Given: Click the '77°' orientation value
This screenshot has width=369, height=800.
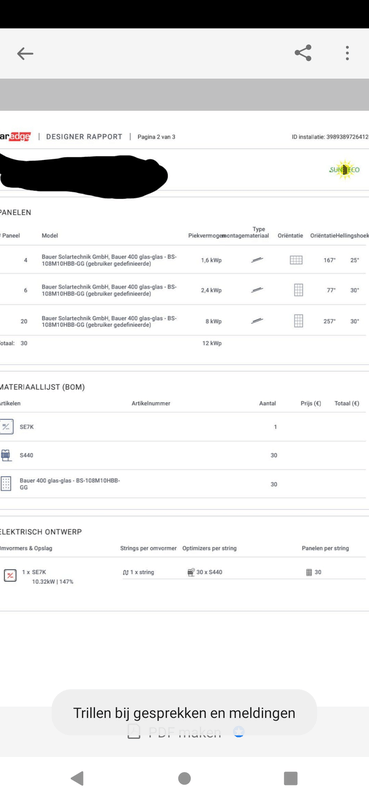Looking at the screenshot, I should (x=331, y=290).
